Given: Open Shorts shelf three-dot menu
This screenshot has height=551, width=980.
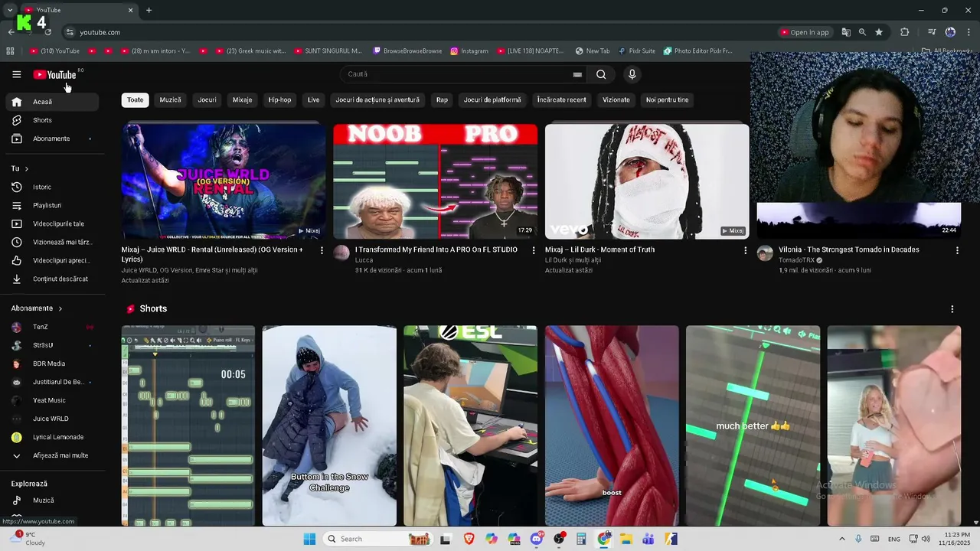Looking at the screenshot, I should tap(952, 309).
